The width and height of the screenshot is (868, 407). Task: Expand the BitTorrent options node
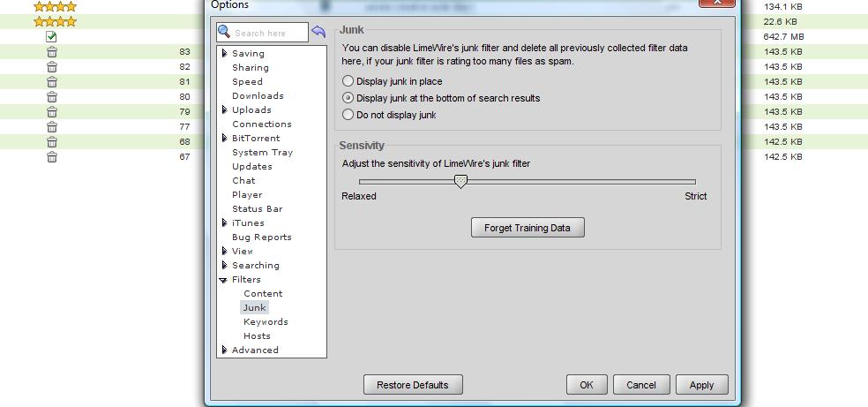coord(225,139)
